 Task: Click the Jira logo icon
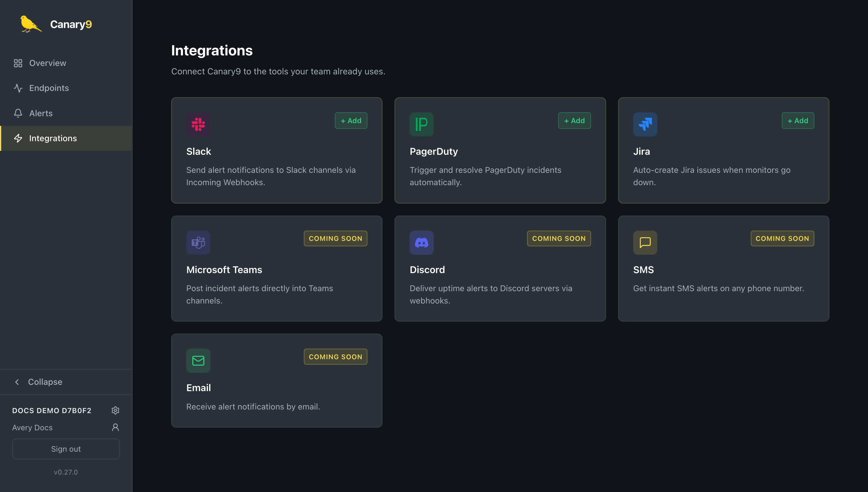[x=645, y=124]
